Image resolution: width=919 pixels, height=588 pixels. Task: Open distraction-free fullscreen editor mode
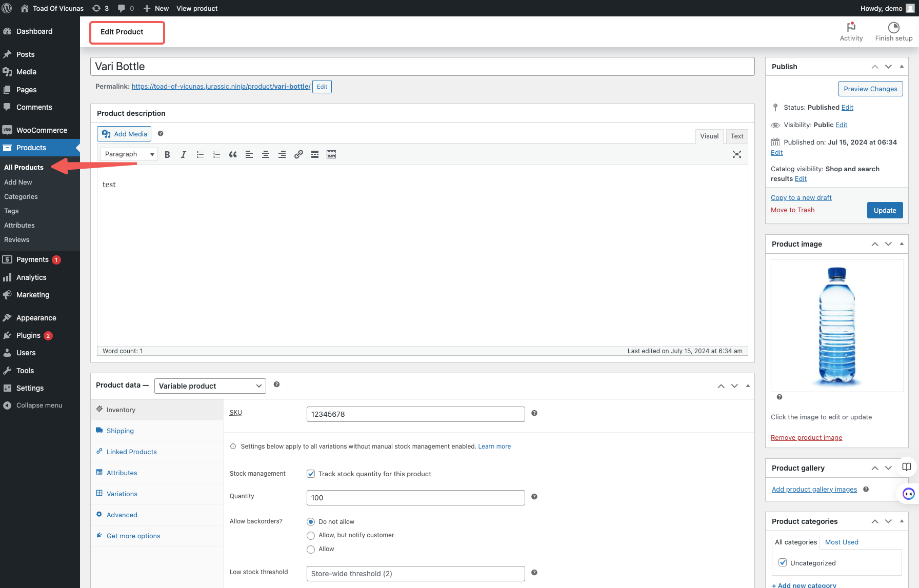pos(736,154)
